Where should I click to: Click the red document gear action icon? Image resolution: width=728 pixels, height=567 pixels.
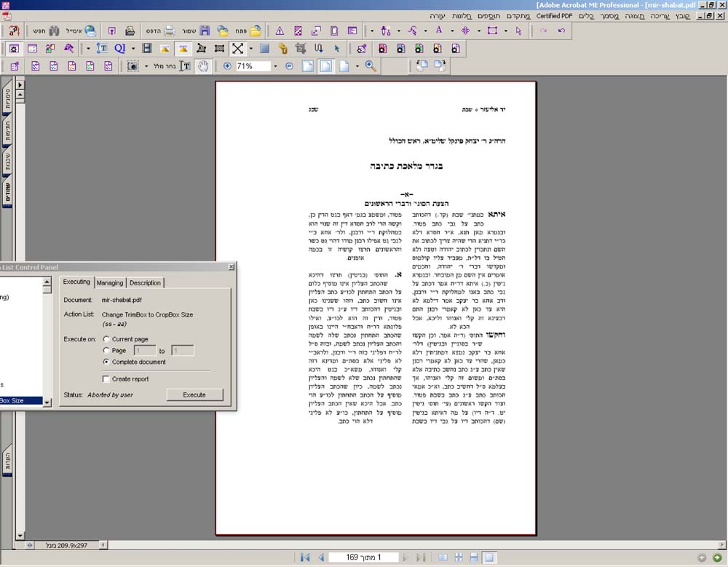(x=383, y=48)
